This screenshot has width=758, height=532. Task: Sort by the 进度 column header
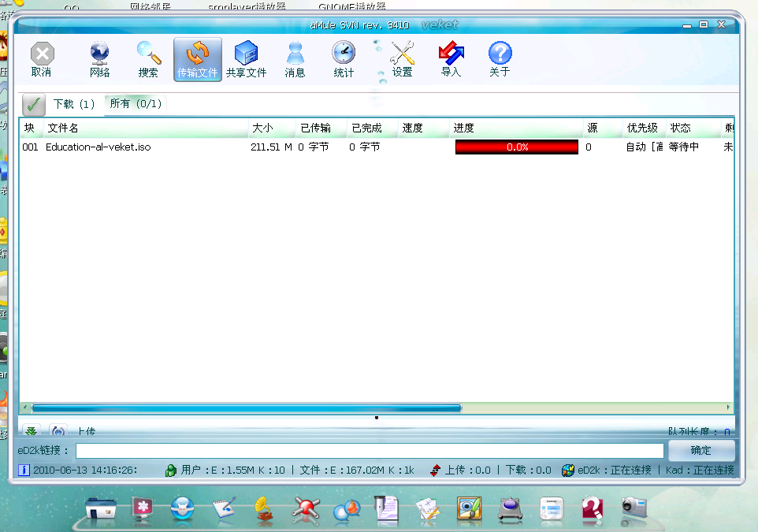coord(516,128)
